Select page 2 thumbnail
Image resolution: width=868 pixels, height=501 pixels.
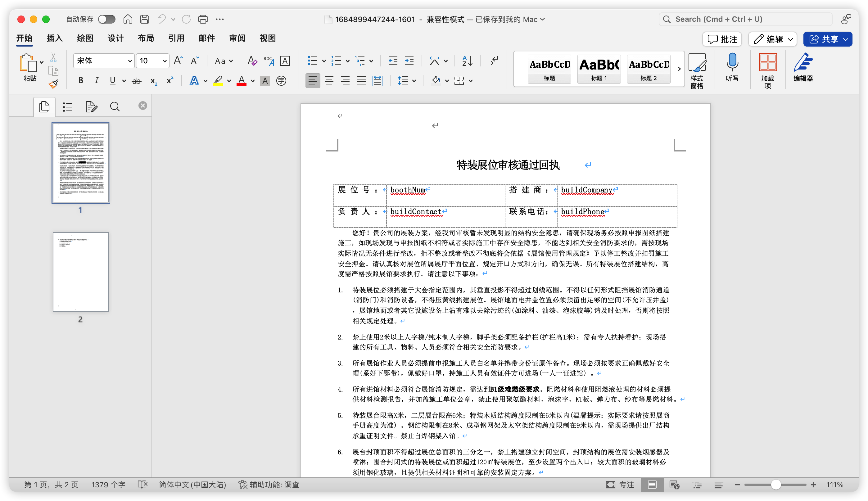pos(80,272)
